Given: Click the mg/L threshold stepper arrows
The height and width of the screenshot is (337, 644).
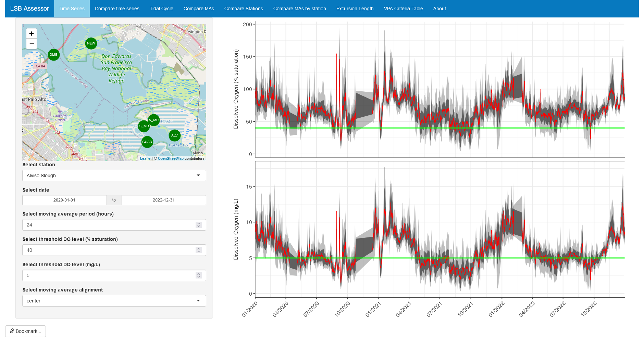Looking at the screenshot, I should point(199,275).
